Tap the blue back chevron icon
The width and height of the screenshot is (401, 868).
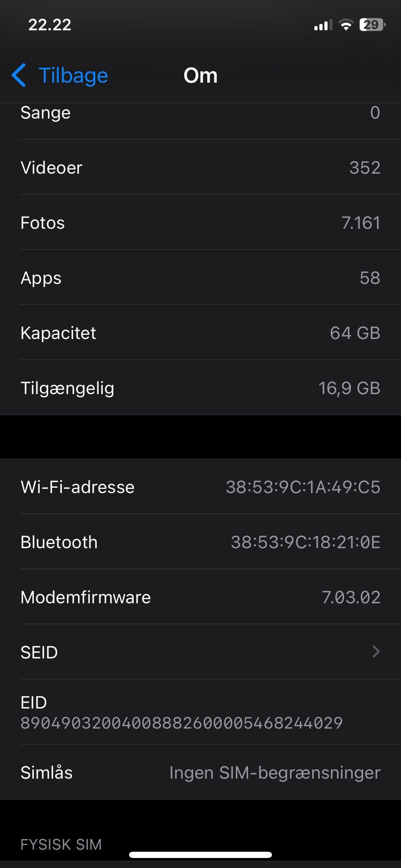tap(19, 76)
